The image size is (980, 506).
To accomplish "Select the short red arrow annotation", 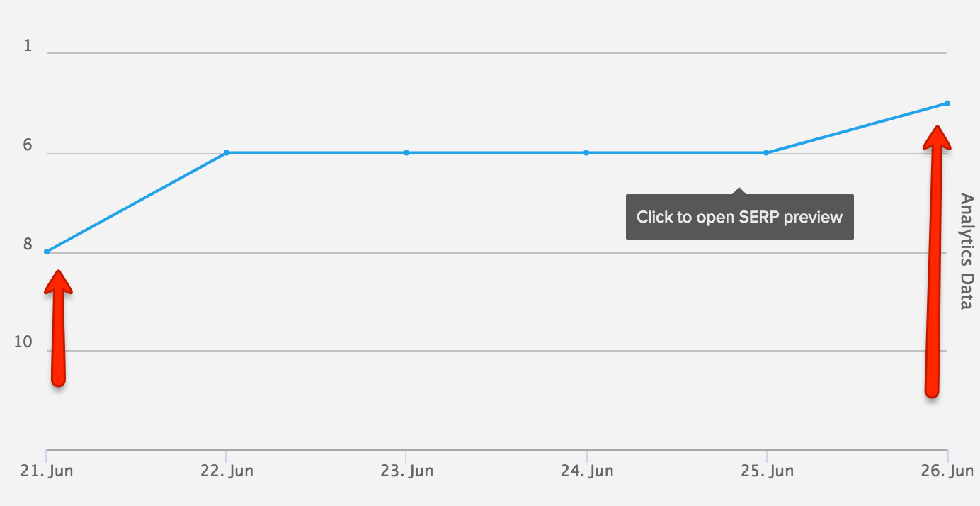I will [x=58, y=327].
